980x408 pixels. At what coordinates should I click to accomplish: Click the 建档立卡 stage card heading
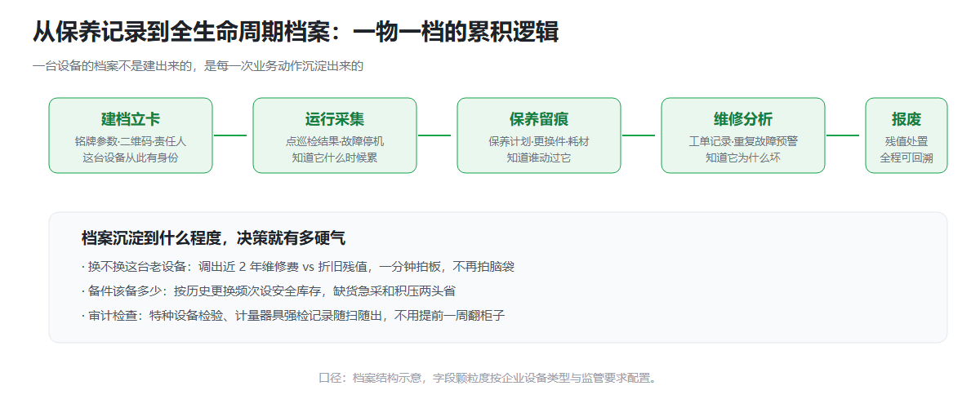131,119
